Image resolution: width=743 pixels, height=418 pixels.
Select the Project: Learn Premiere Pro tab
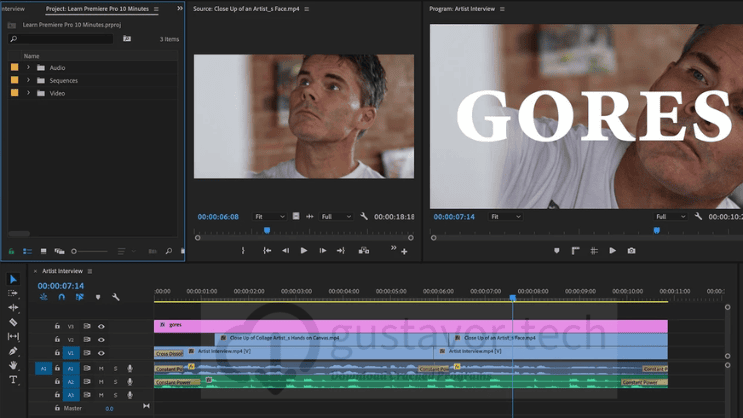(97, 9)
